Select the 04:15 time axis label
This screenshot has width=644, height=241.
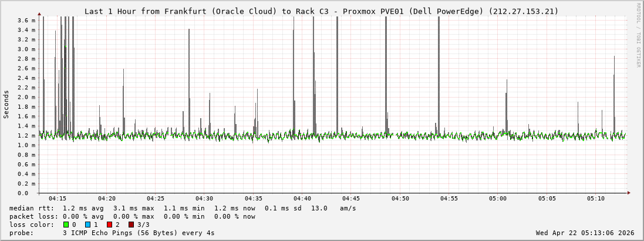pos(58,199)
